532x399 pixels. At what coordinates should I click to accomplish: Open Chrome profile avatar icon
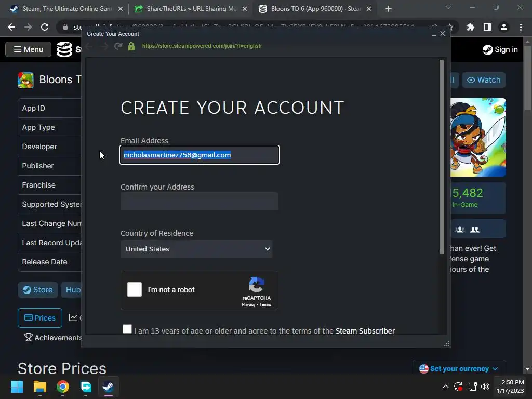click(504, 27)
